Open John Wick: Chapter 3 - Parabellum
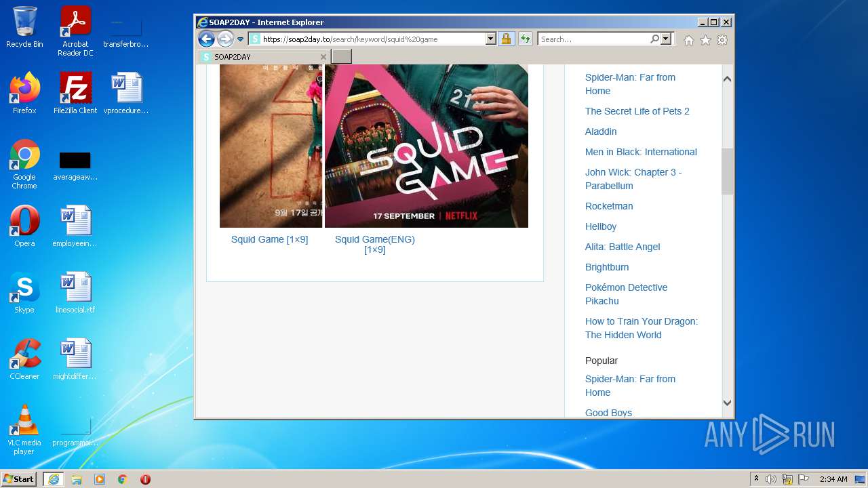Viewport: 868px width, 488px height. point(633,179)
